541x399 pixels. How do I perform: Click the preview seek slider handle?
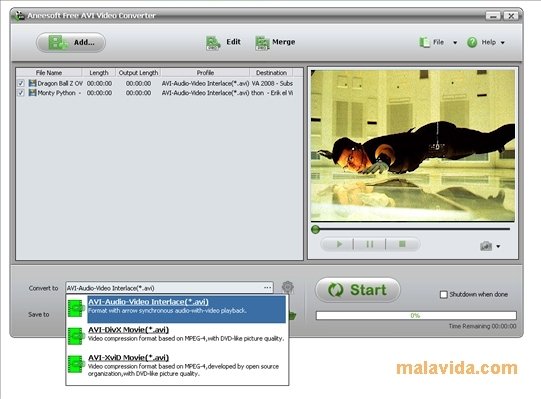pyautogui.click(x=315, y=230)
